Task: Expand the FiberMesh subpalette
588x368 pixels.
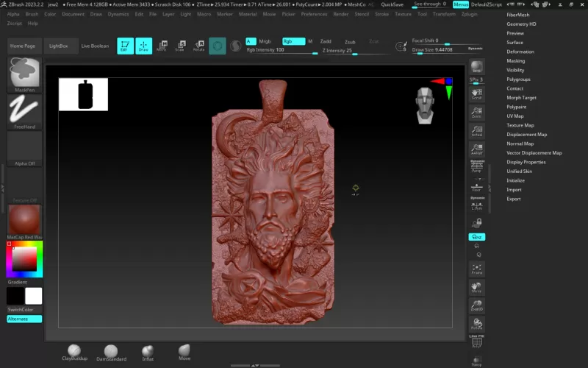Action: 518,15
